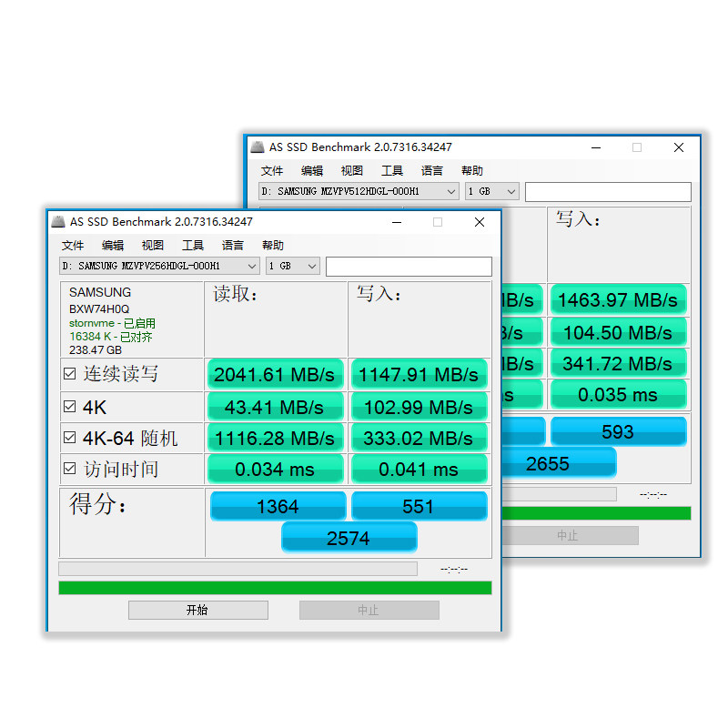Image resolution: width=728 pixels, height=728 pixels.
Task: Open drive dropdown showing MZVPV512HDGL in back window
Action: (359, 191)
